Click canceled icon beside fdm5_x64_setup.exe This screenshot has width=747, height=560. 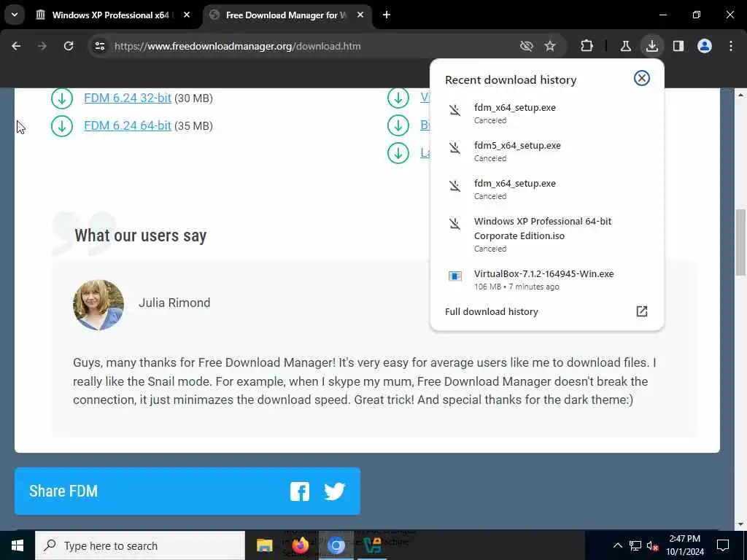click(x=455, y=148)
